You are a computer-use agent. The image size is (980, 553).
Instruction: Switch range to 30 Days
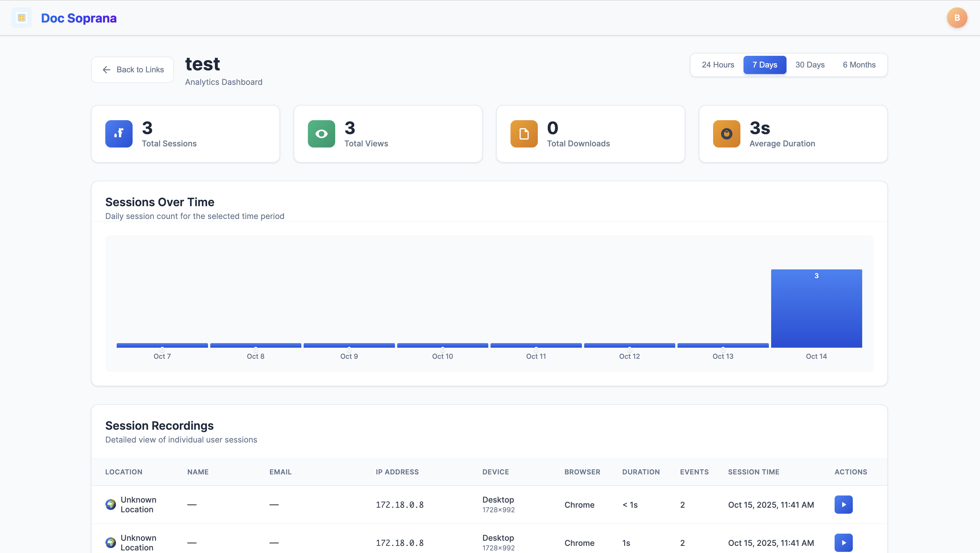[810, 65]
